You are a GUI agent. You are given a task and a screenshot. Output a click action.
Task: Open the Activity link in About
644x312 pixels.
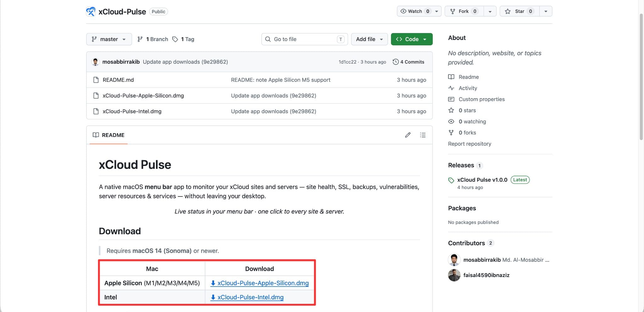[463, 88]
